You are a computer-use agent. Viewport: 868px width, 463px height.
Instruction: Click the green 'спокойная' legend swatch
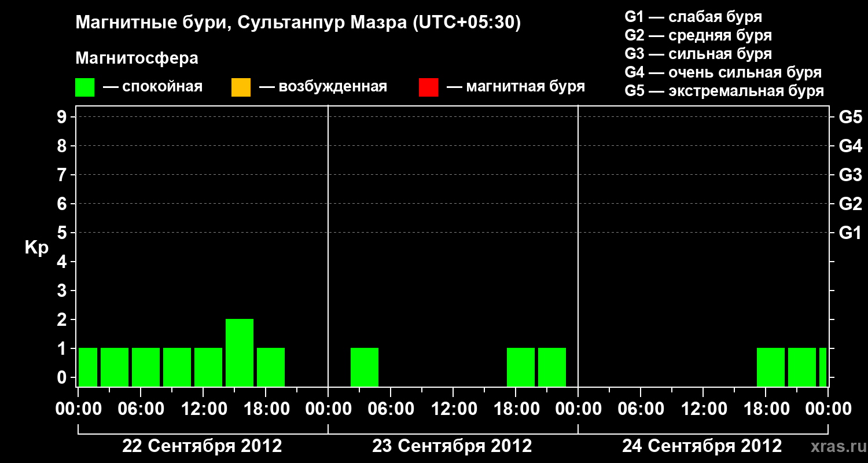coord(85,87)
